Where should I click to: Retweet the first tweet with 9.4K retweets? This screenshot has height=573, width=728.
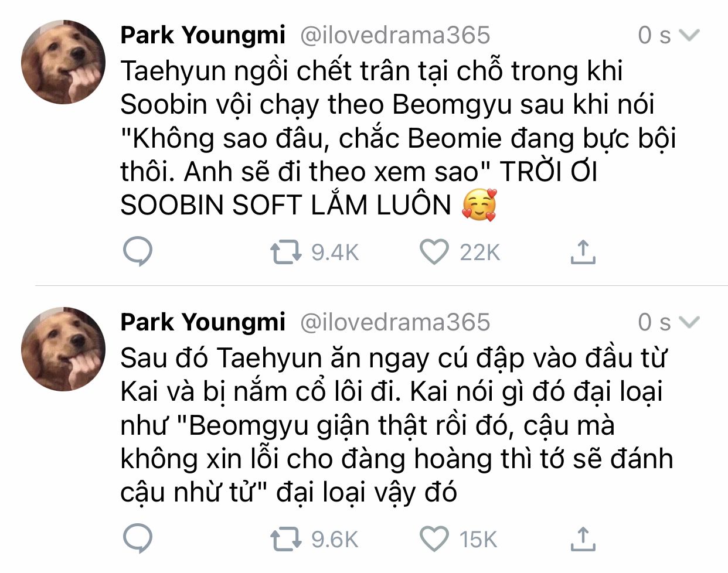(x=285, y=253)
